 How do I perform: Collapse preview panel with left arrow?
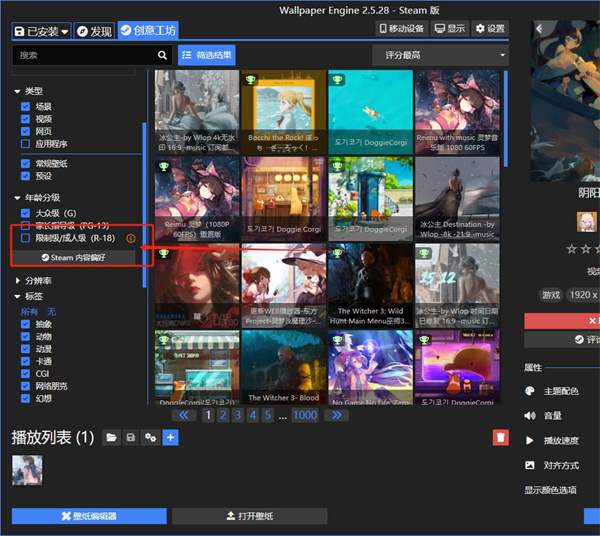pos(539,28)
